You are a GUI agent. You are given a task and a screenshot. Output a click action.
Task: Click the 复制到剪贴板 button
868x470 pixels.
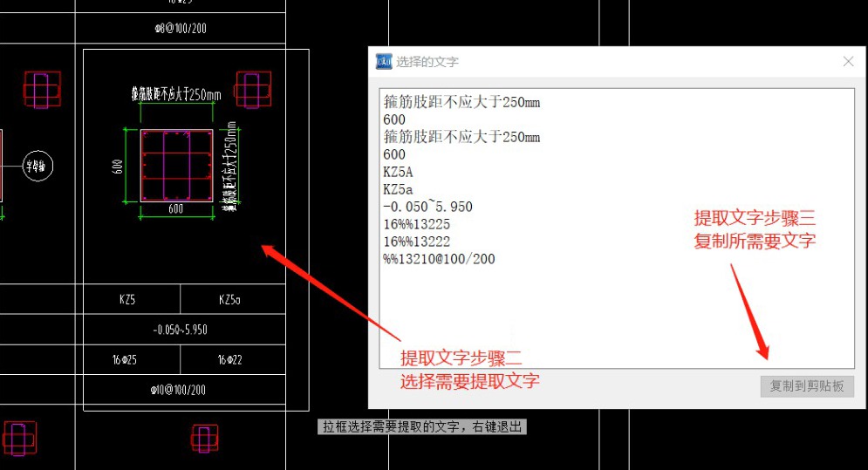pos(807,386)
